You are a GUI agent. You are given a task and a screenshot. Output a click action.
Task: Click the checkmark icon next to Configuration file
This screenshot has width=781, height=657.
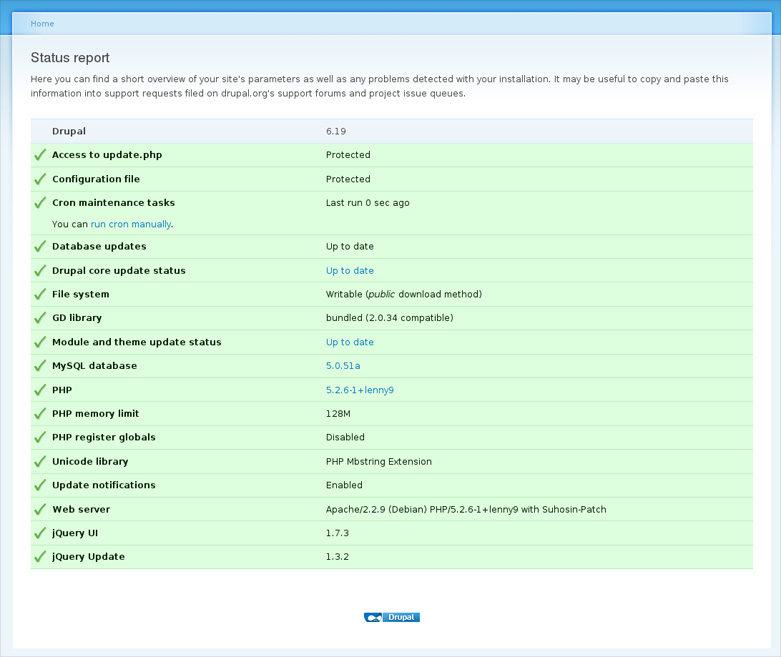[40, 179]
